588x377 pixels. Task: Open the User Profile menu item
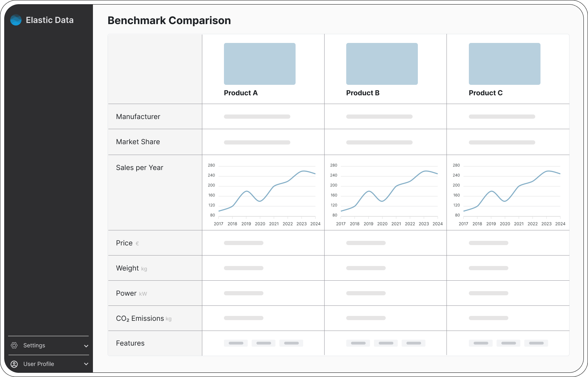[38, 364]
